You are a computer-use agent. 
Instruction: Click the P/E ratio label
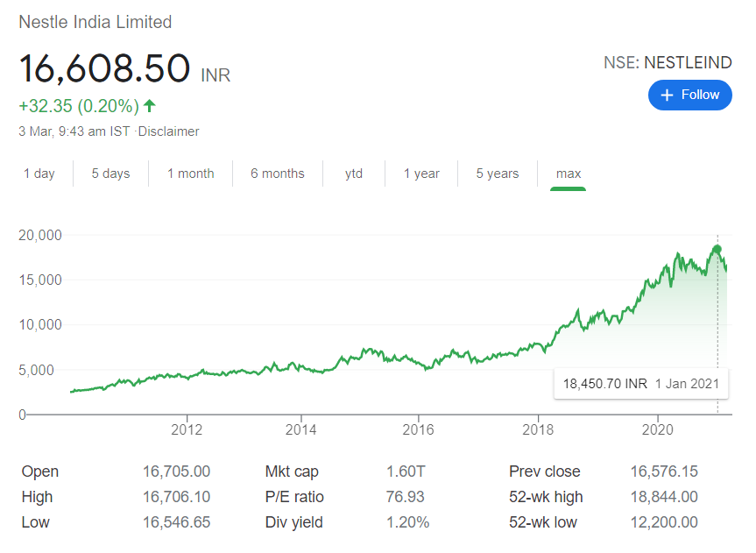click(x=294, y=497)
